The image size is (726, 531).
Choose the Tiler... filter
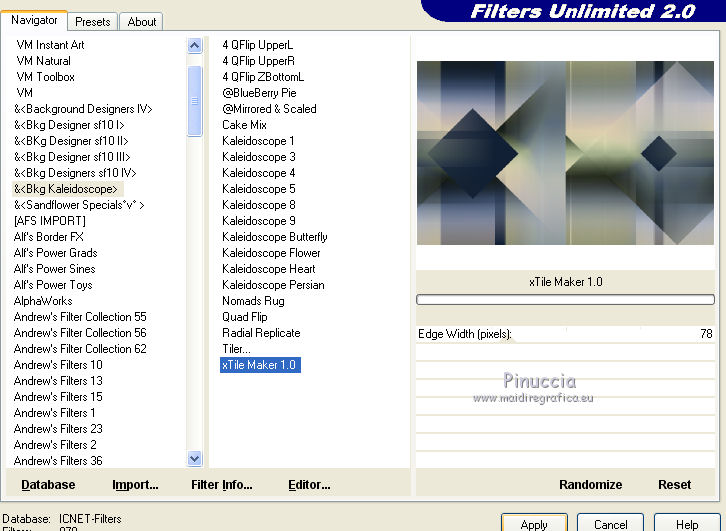point(236,349)
